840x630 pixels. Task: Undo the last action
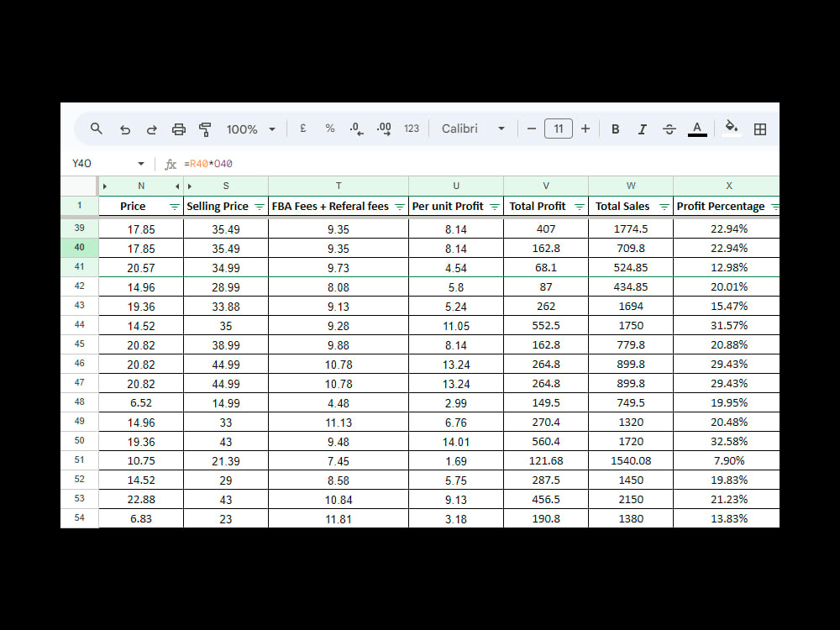click(x=125, y=129)
